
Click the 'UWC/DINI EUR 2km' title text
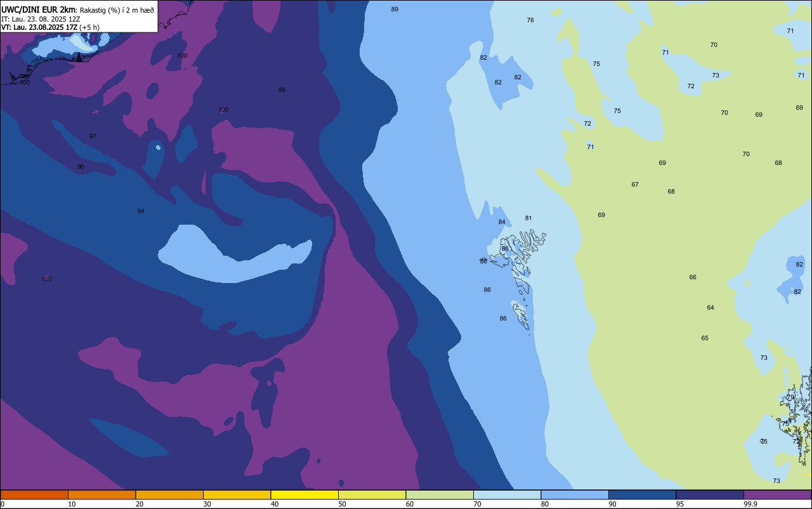(38, 10)
